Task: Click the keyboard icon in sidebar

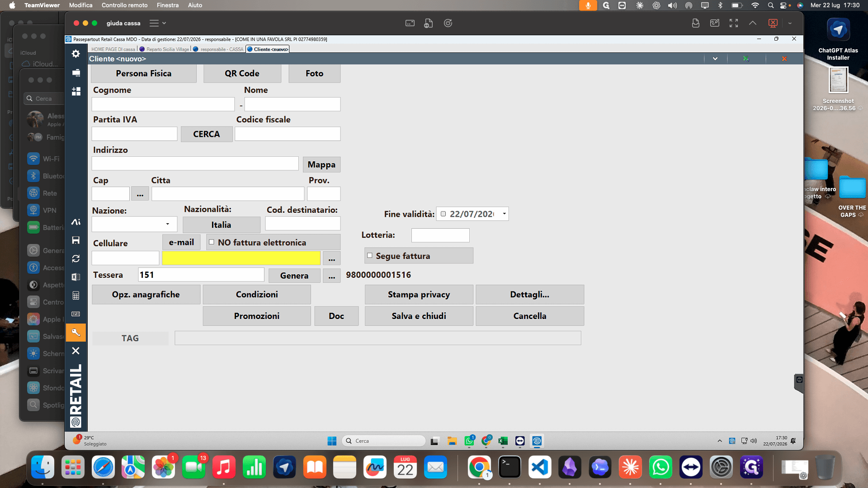Action: point(76,314)
